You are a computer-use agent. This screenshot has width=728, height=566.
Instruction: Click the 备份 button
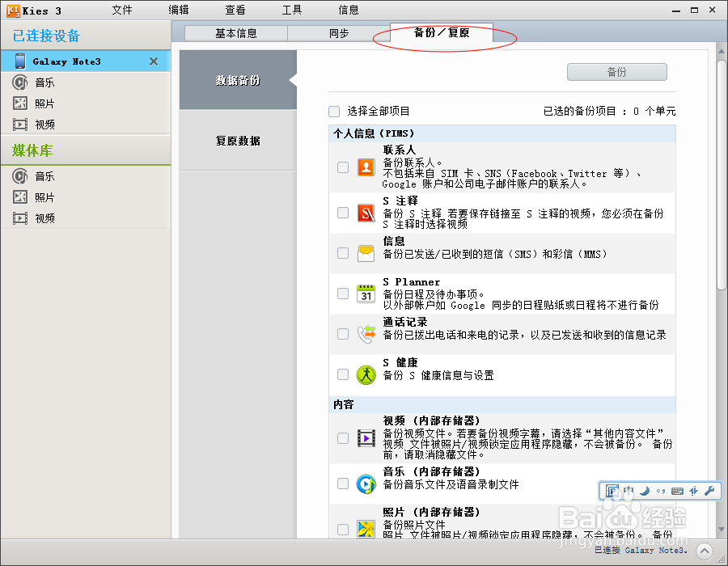coord(616,72)
